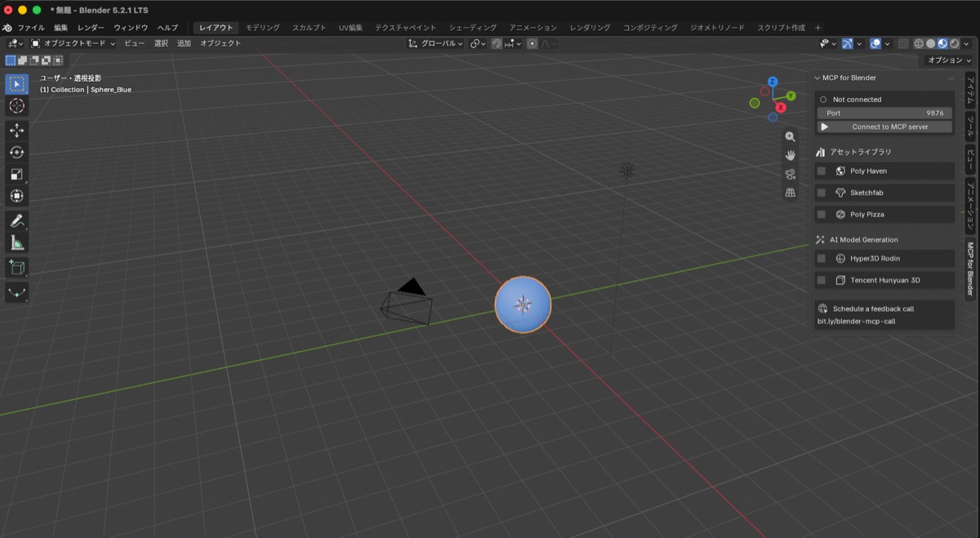
Task: Choose the Measure tool
Action: [16, 242]
